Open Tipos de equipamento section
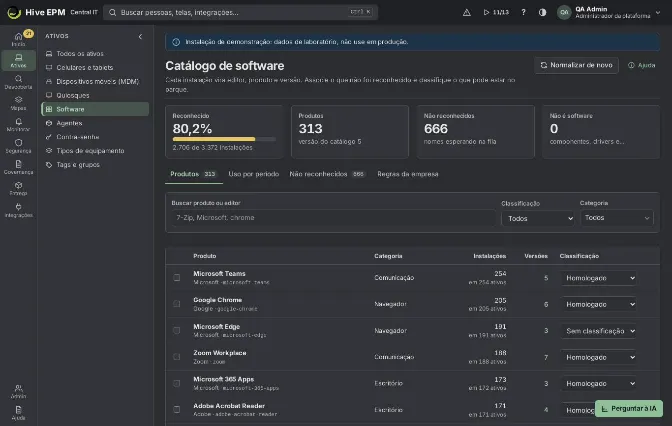The height and width of the screenshot is (426, 672). coord(95,151)
